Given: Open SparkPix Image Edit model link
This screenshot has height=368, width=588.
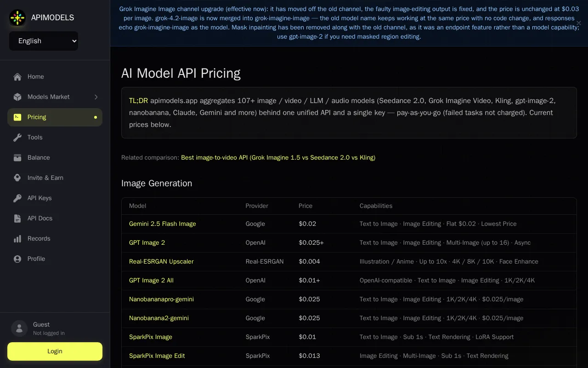Looking at the screenshot, I should pyautogui.click(x=157, y=356).
